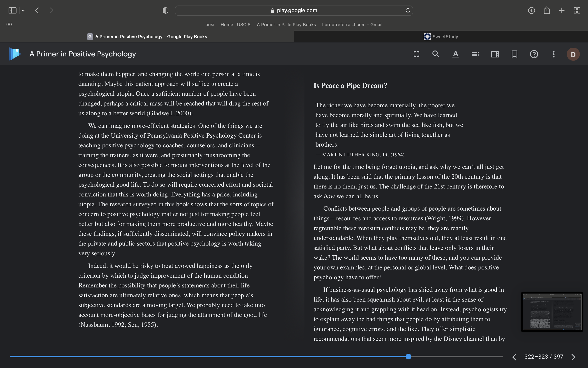Open the more options three-dot menu
588x368 pixels.
coord(554,54)
